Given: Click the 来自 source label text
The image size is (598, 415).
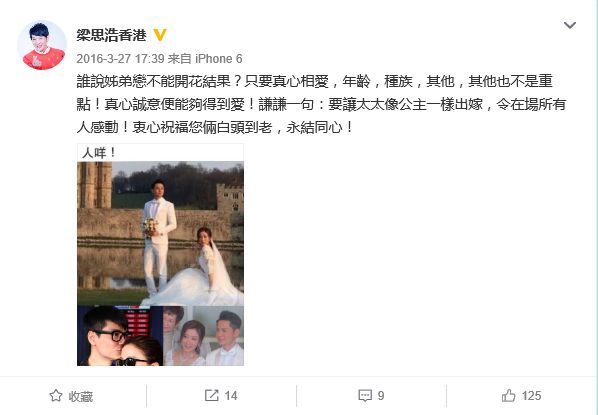Looking at the screenshot, I should pyautogui.click(x=179, y=58).
